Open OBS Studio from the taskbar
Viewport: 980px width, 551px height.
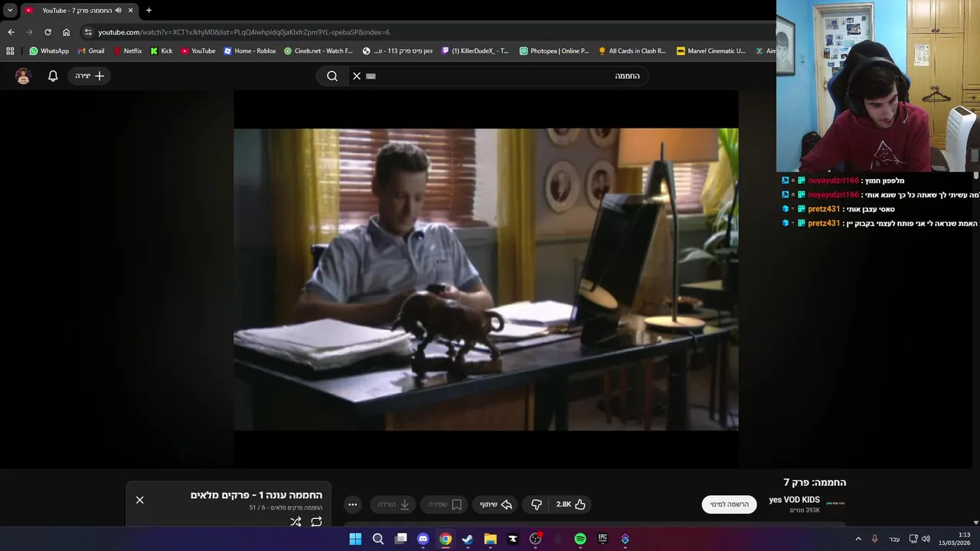(535, 539)
